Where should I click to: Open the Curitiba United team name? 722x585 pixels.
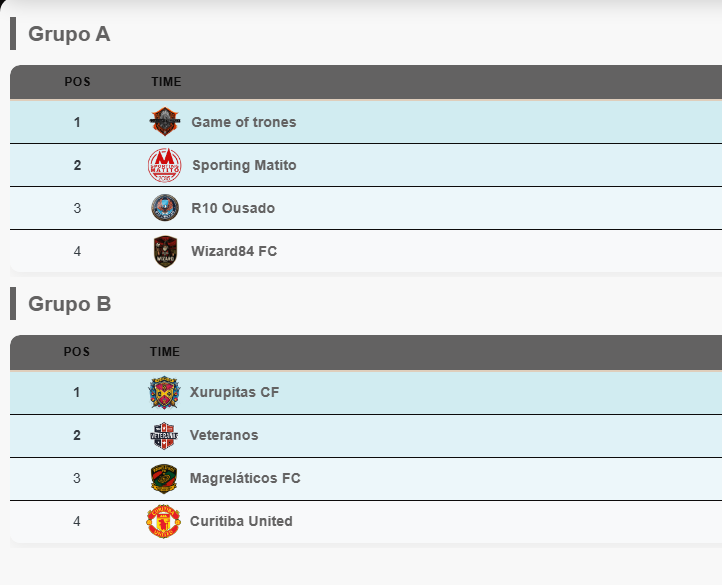coord(241,521)
